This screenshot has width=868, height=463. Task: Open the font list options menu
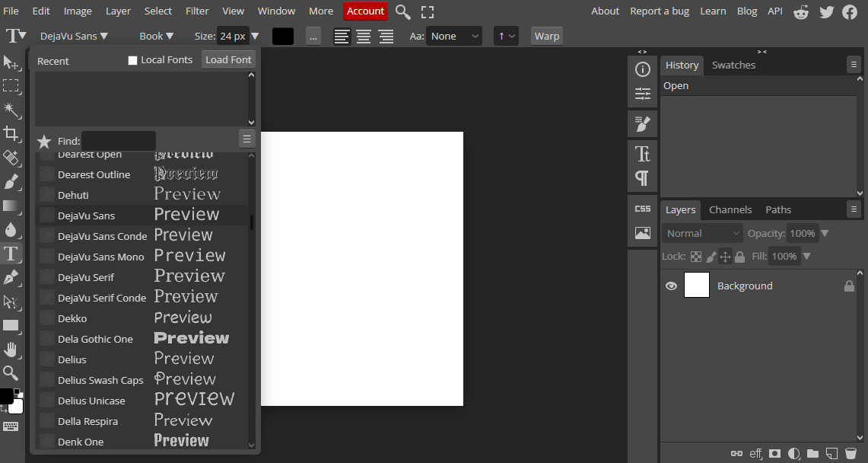[x=247, y=139]
